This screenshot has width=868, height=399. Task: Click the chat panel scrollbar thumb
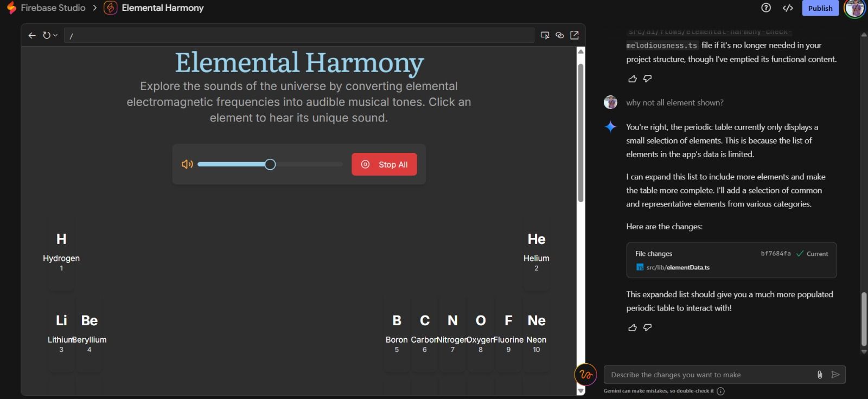864,319
